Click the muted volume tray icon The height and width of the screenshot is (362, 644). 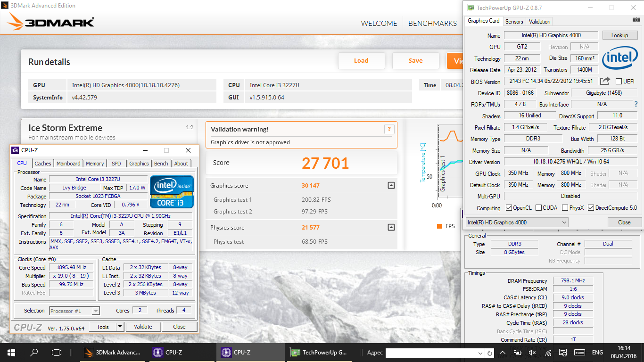532,352
